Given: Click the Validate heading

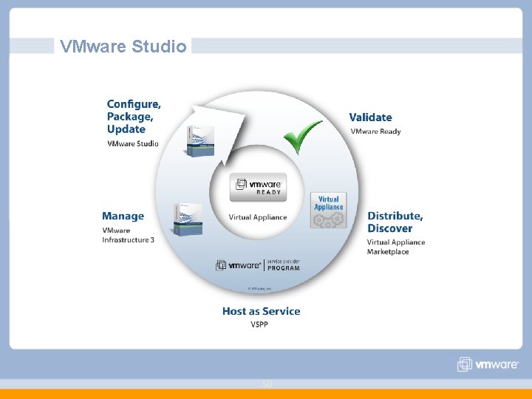Looking at the screenshot, I should (x=370, y=117).
